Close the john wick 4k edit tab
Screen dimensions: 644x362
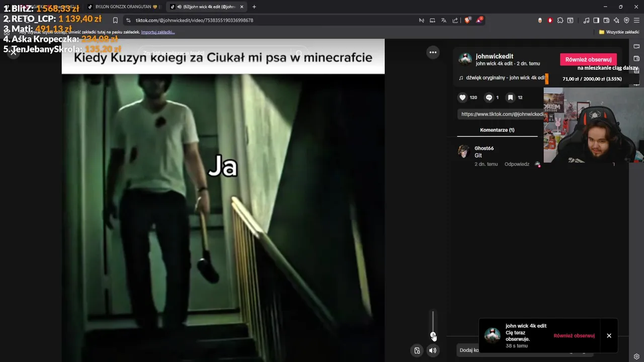tap(242, 7)
